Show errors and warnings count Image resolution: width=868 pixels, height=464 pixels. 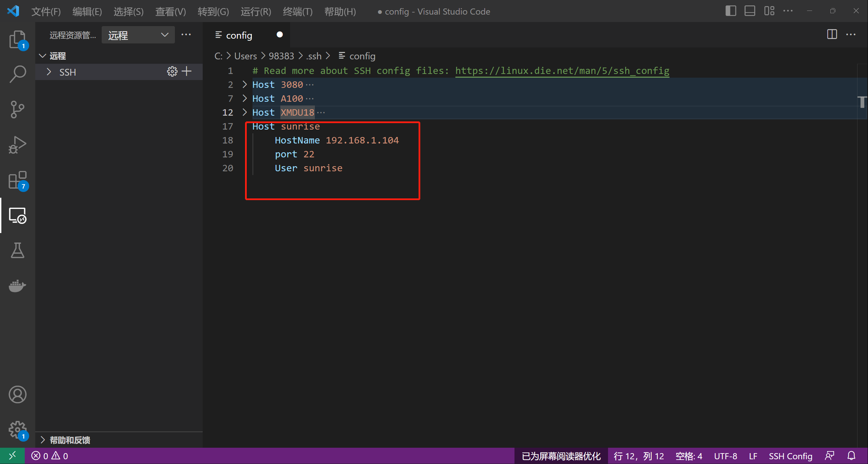(x=50, y=456)
